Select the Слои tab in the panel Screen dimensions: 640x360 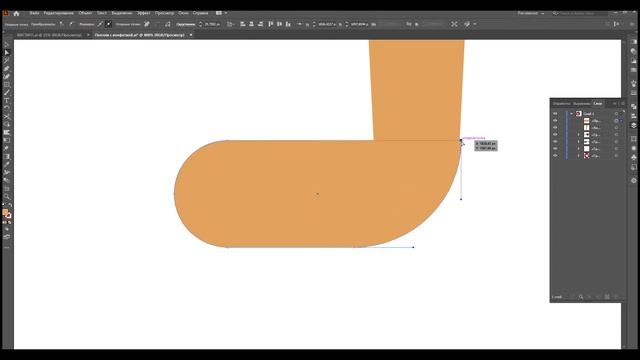[x=598, y=103]
